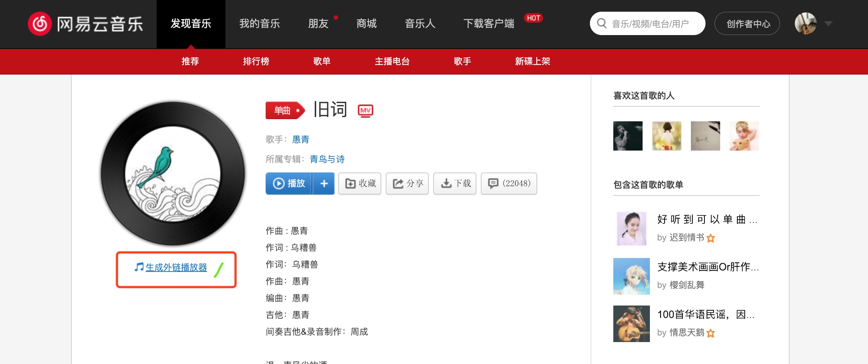The image size is (868, 364).
Task: Click the star badge beside 情思天鹅
Action: (x=711, y=333)
